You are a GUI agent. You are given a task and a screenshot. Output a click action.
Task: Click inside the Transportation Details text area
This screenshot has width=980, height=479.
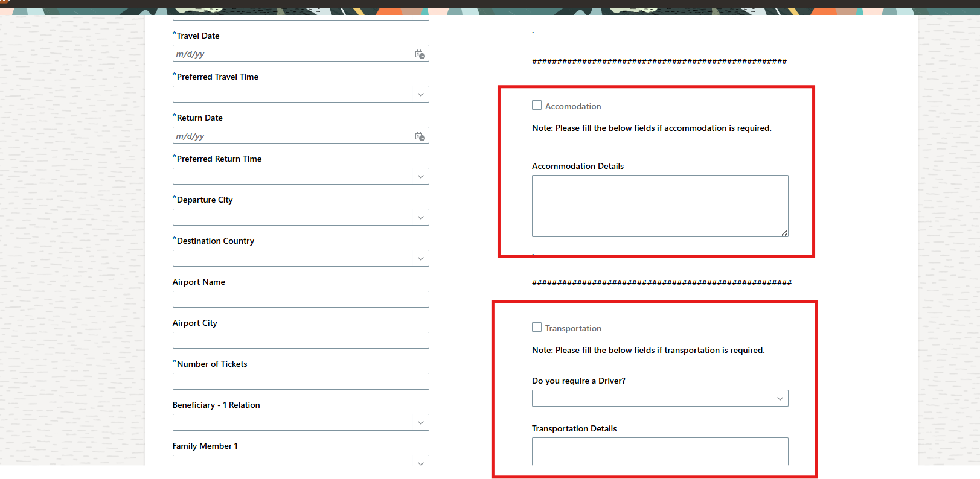(x=660, y=452)
